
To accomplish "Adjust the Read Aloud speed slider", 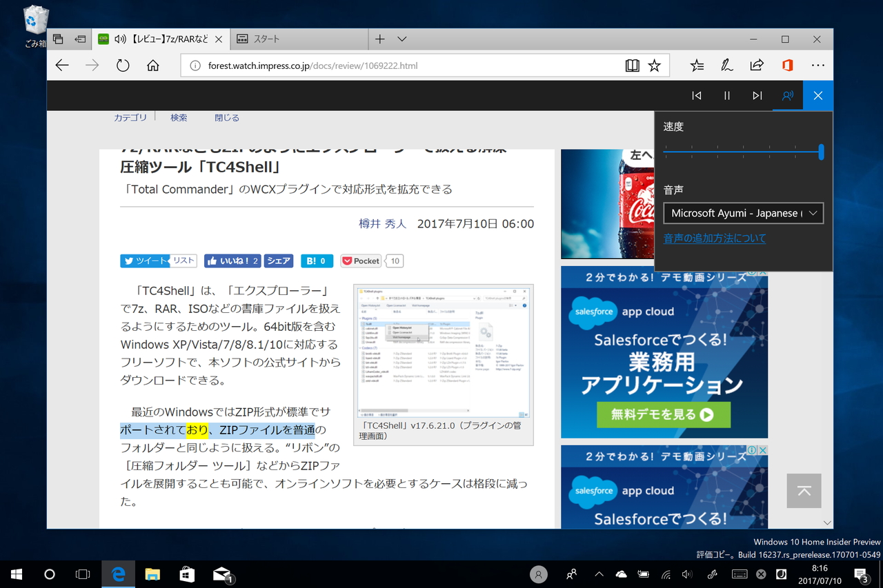I will (820, 152).
